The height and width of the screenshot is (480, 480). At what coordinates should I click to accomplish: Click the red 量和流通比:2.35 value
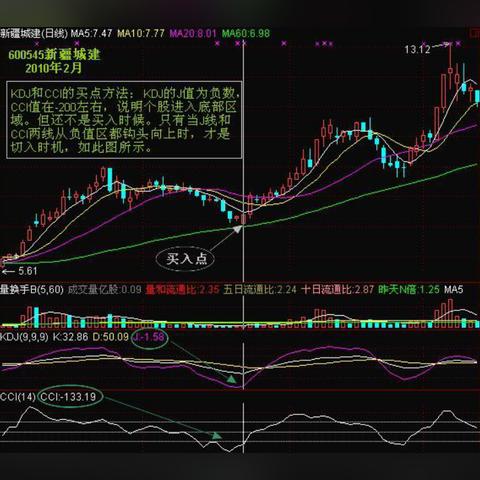click(x=182, y=289)
